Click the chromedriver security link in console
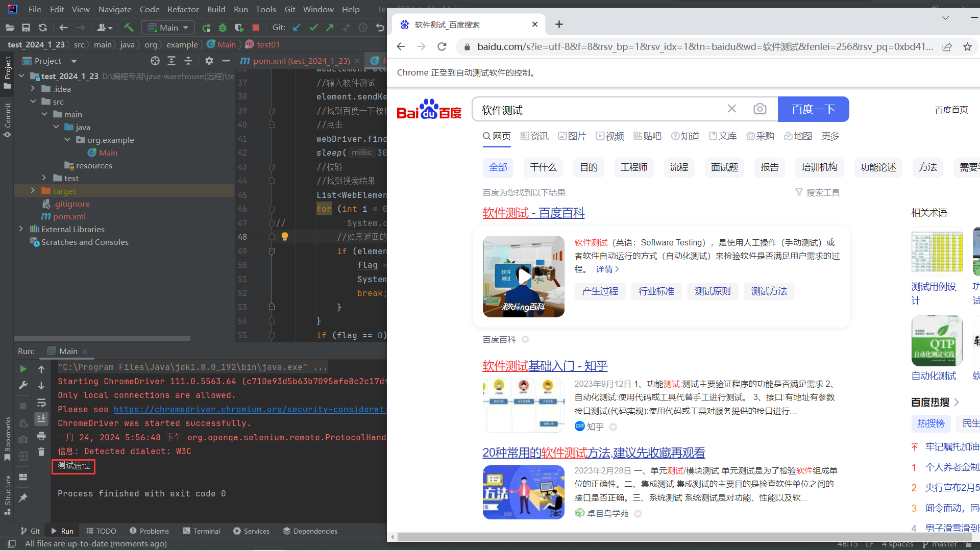Image resolution: width=980 pixels, height=551 pixels. (250, 409)
